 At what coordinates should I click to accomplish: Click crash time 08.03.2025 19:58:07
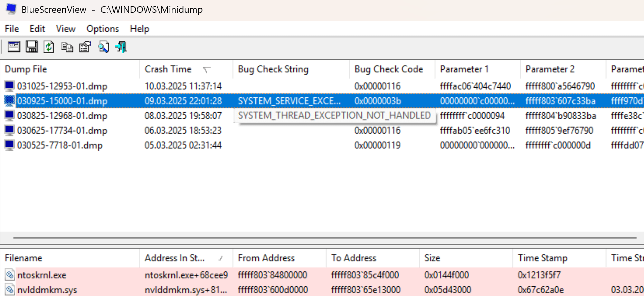coord(183,116)
